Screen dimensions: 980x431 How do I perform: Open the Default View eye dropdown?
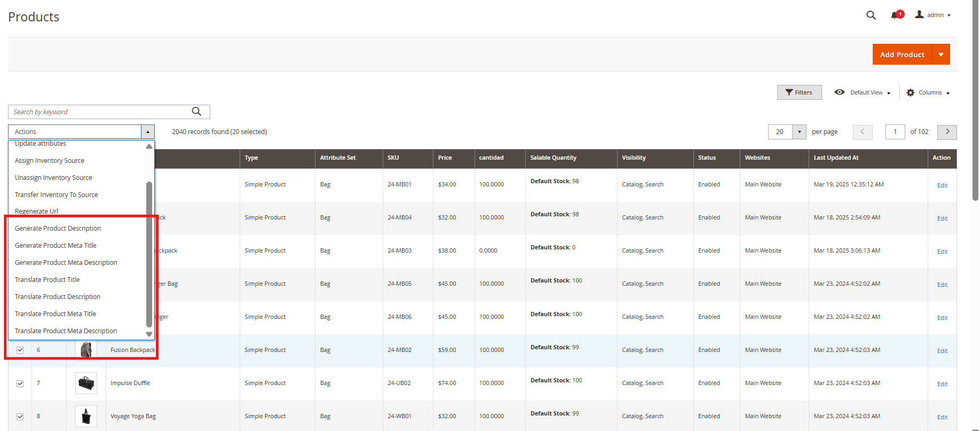coord(863,92)
